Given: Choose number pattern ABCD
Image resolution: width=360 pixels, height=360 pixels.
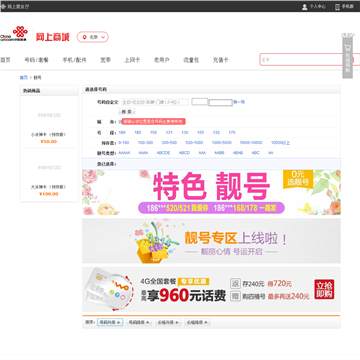Looking at the screenshot, I should coord(184,153).
